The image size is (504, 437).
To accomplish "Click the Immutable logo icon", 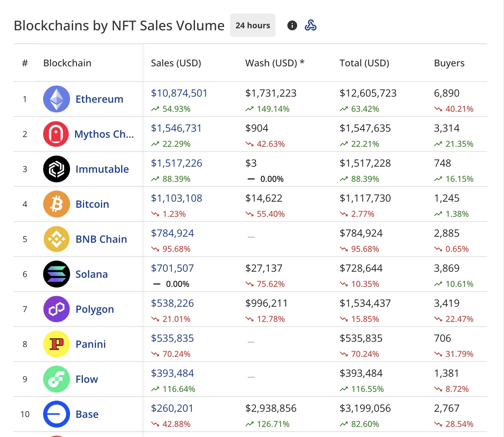I will click(57, 169).
